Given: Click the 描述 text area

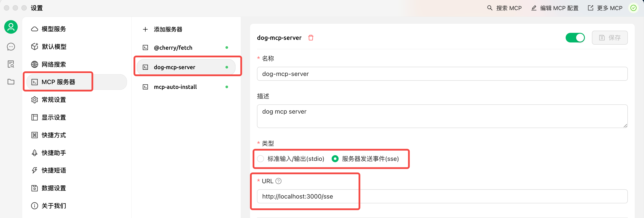Looking at the screenshot, I should pyautogui.click(x=442, y=116).
